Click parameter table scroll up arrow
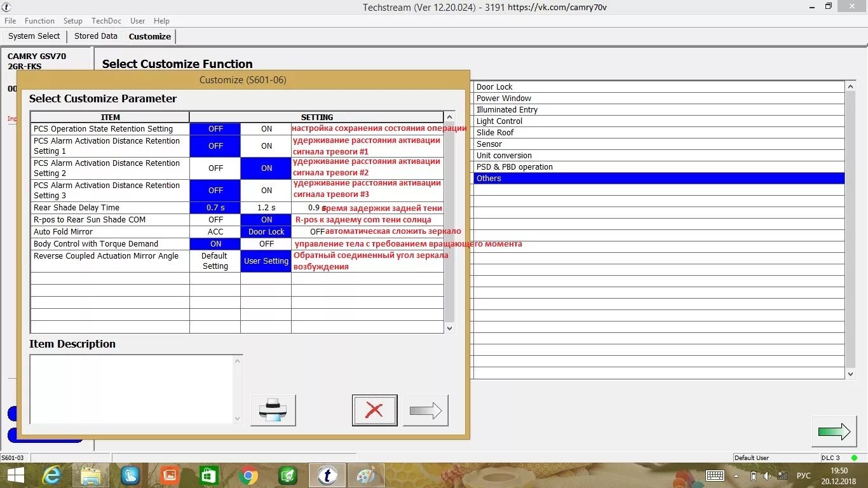The image size is (868, 488). click(x=450, y=117)
